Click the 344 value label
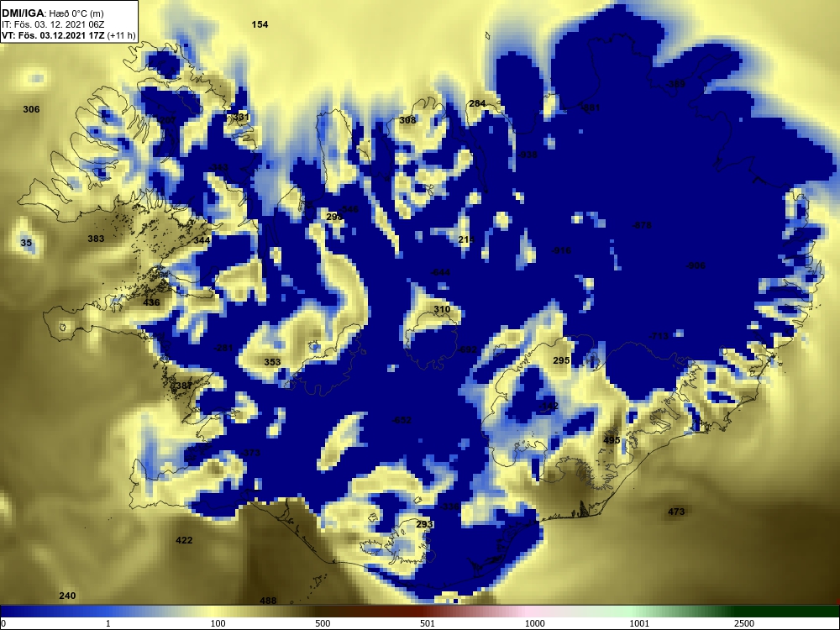Image resolution: width=840 pixels, height=630 pixels. click(x=202, y=240)
